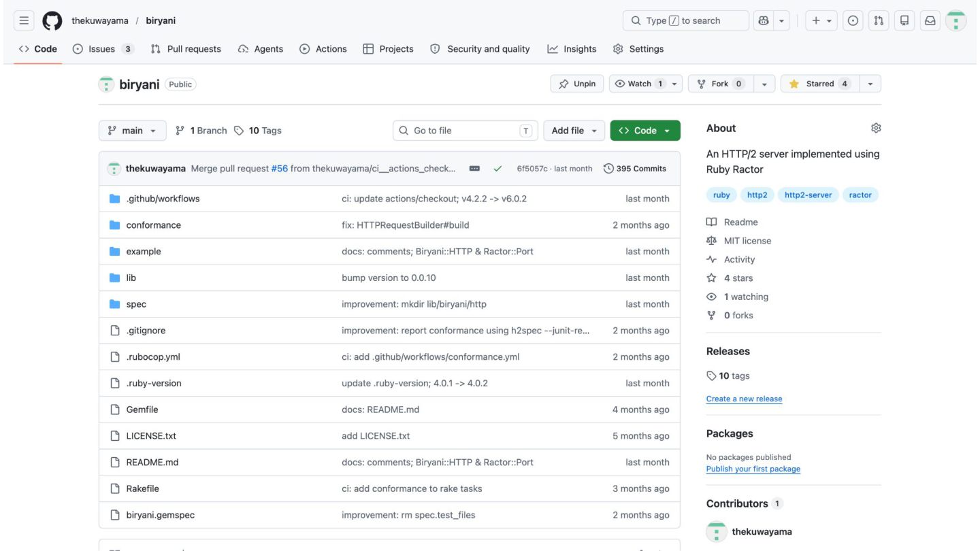Open the Activity link in About
The image size is (980, 551).
tap(731, 259)
